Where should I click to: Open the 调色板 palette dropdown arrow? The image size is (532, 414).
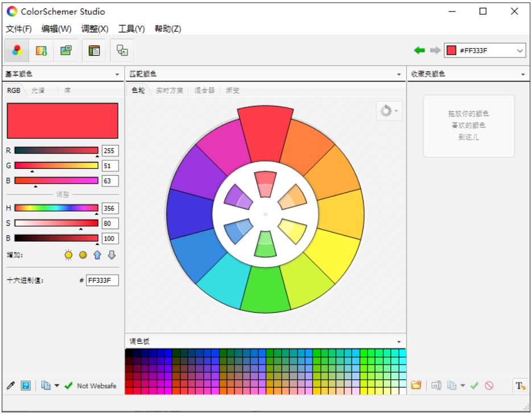point(399,342)
